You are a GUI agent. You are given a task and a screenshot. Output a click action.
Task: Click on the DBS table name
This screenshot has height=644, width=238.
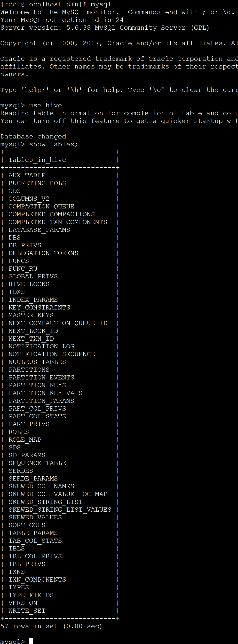pyautogui.click(x=15, y=238)
